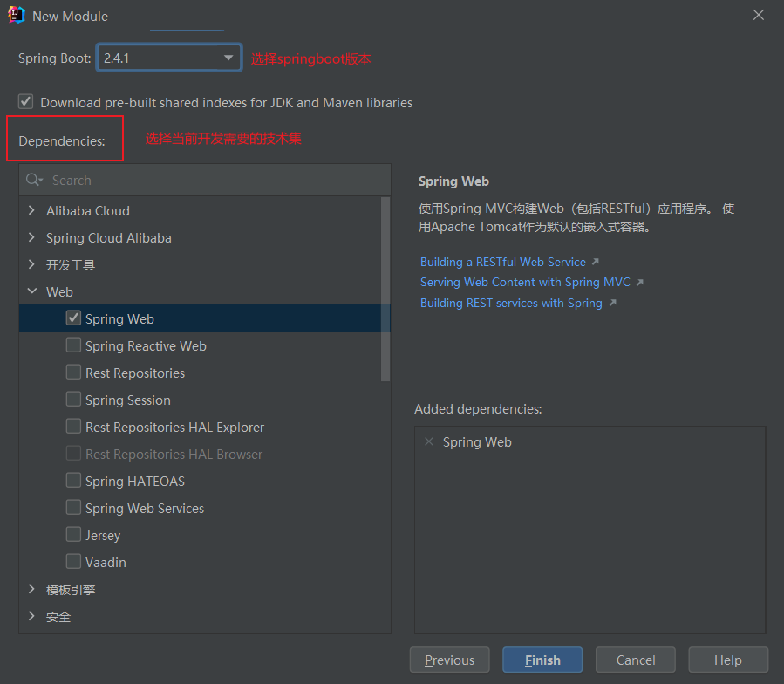This screenshot has height=684, width=784.
Task: Expand the 安全 category
Action: coord(31,616)
